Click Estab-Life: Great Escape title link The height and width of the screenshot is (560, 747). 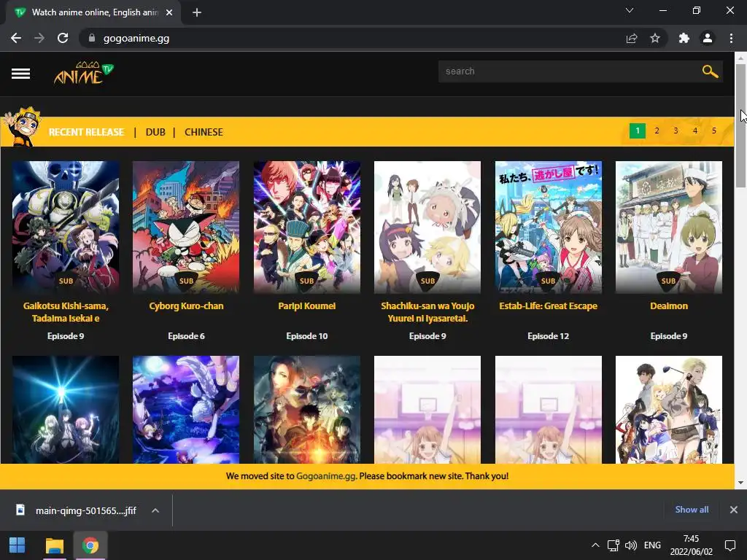pos(549,306)
